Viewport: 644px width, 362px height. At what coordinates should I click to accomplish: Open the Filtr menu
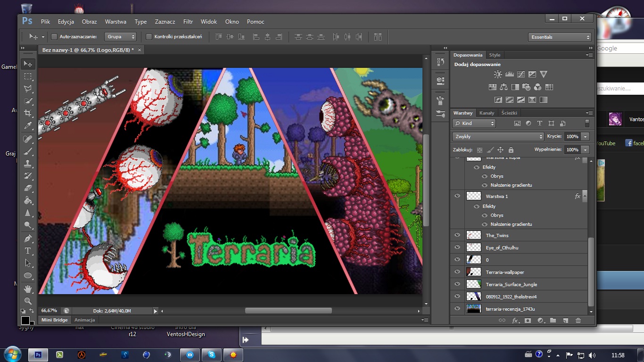[188, 22]
